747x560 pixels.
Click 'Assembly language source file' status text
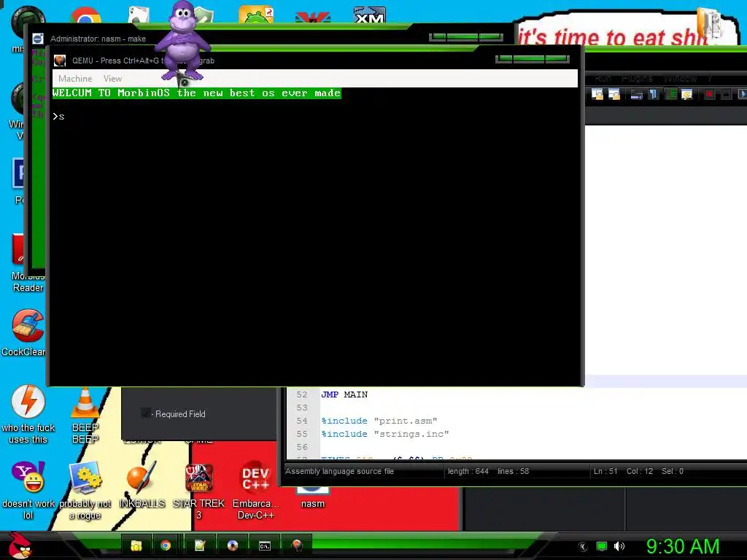click(x=339, y=472)
